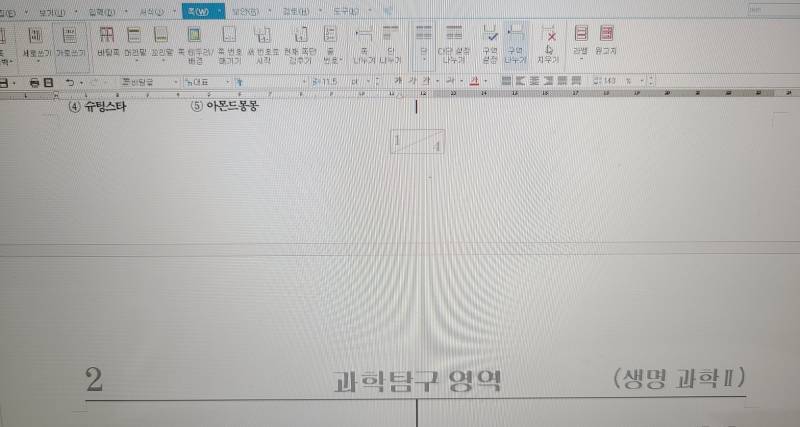Expand the 라벨 dropdown arrow
The width and height of the screenshot is (800, 427).
pyautogui.click(x=581, y=59)
